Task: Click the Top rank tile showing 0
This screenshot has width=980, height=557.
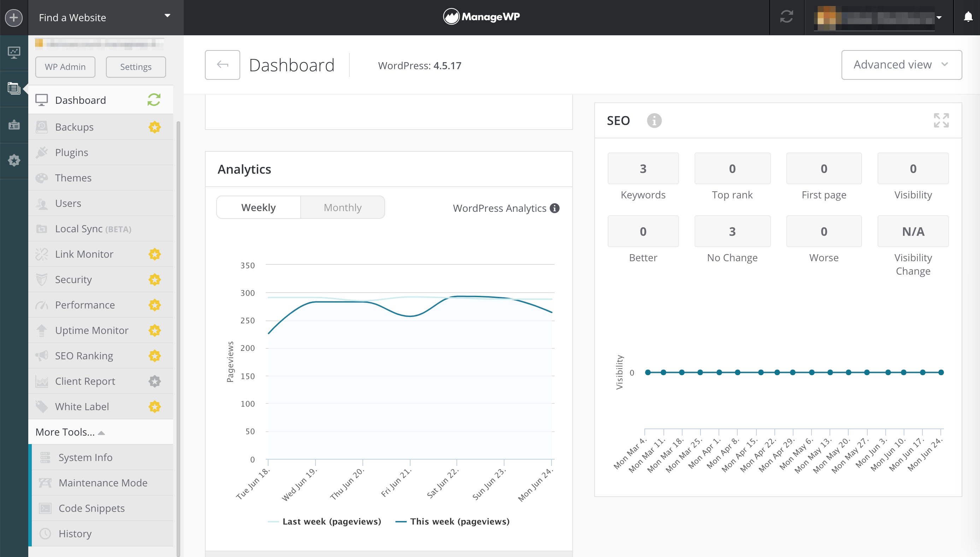Action: coord(732,169)
